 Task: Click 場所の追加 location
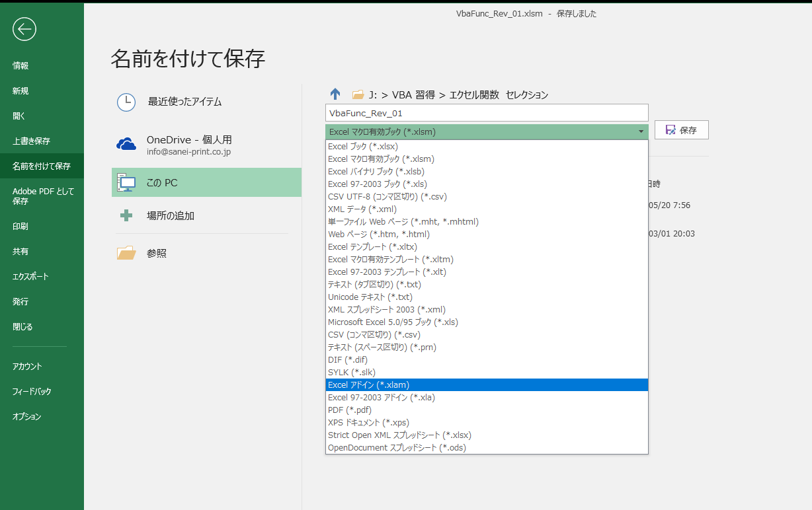click(x=206, y=215)
